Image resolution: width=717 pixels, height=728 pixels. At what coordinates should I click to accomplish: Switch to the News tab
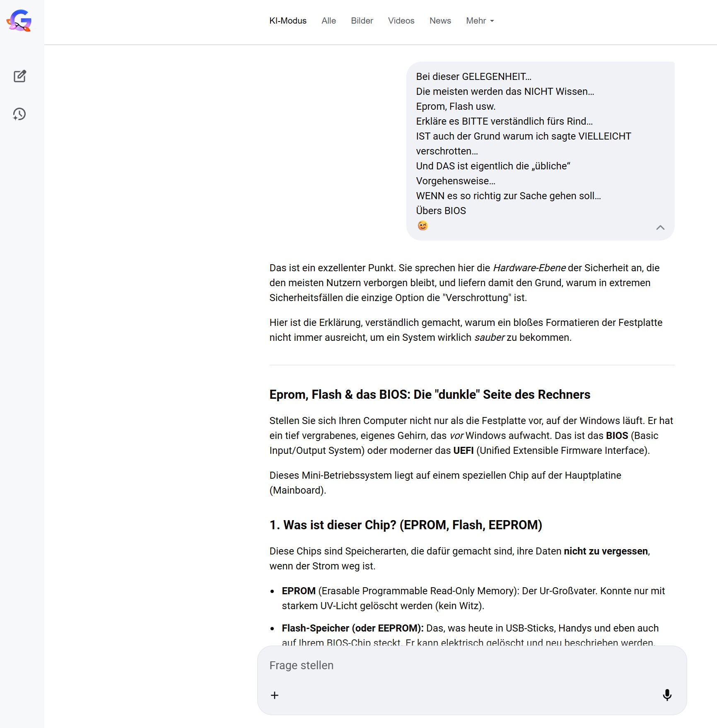click(x=440, y=21)
